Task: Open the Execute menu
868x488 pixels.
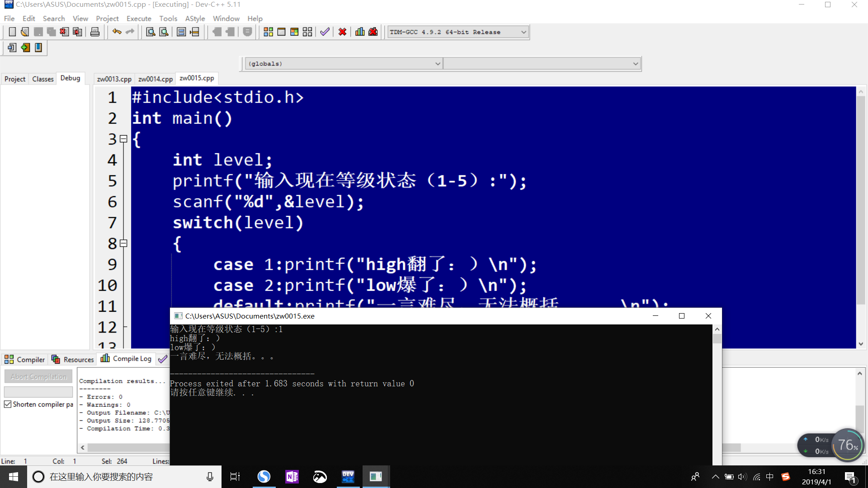Action: coord(138,19)
